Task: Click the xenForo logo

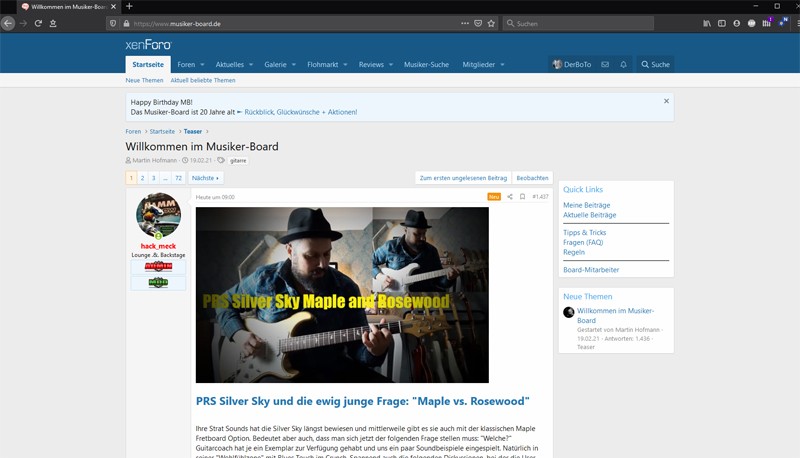Action: pos(148,45)
